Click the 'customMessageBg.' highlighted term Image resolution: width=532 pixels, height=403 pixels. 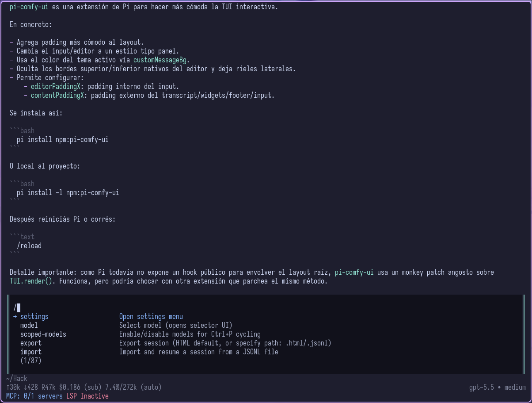click(162, 60)
